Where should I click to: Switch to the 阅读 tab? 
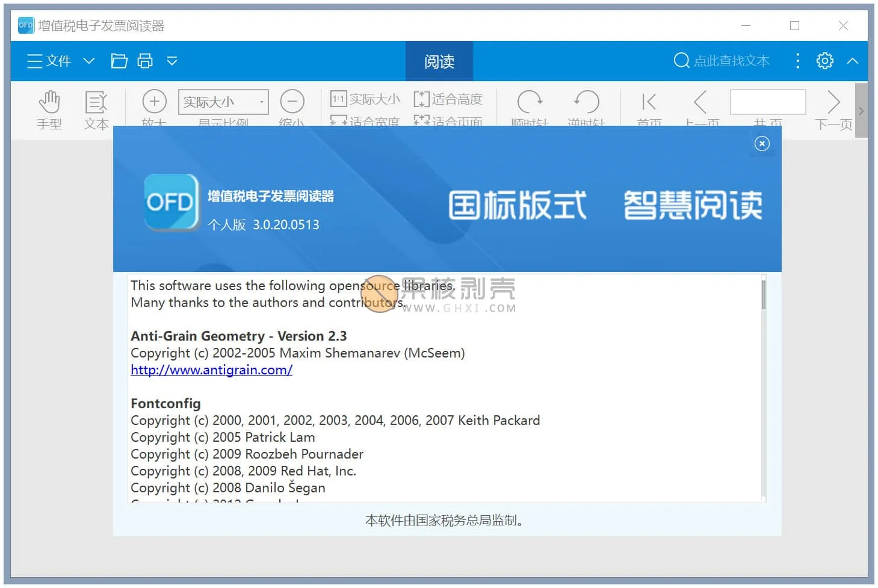click(439, 61)
